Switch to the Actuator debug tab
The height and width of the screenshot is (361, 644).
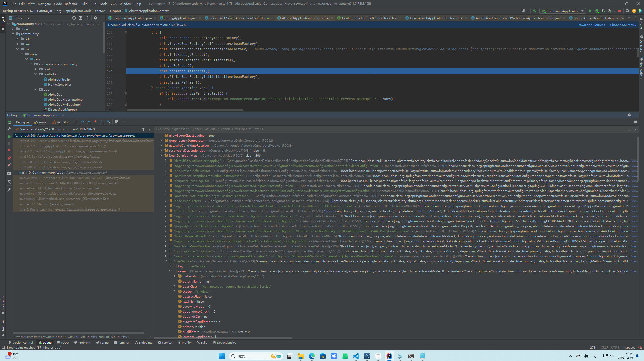[61, 122]
